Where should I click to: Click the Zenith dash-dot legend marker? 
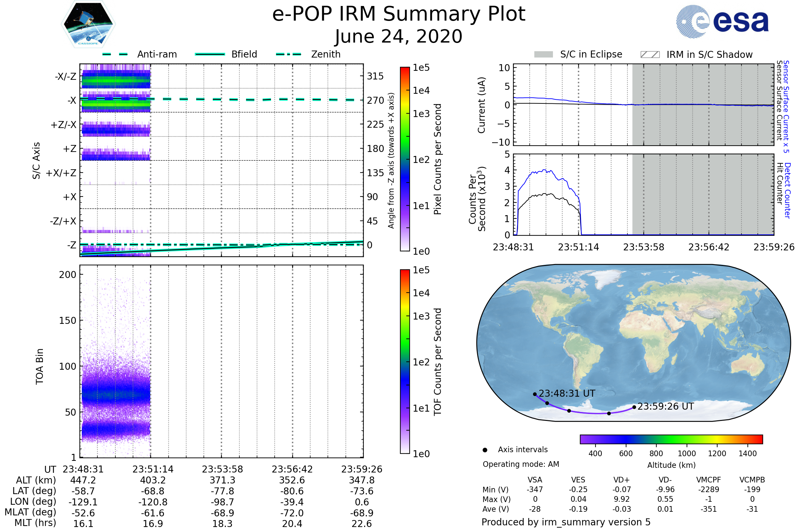point(288,54)
